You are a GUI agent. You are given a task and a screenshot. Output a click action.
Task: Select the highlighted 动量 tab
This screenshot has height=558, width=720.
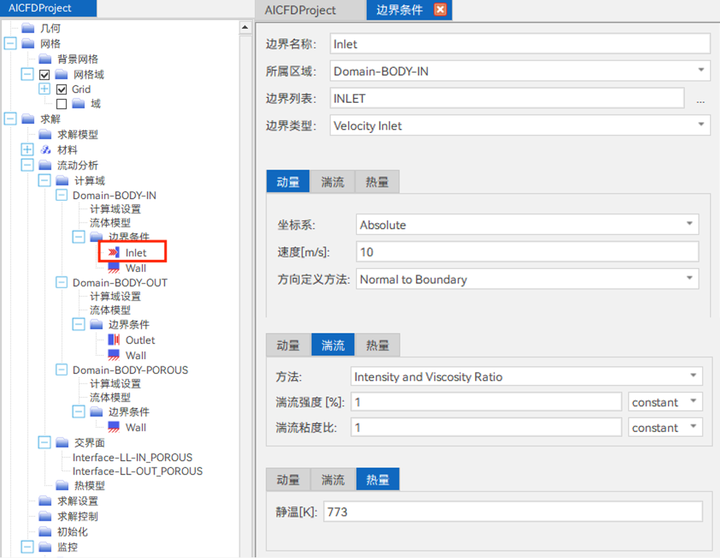click(x=288, y=182)
